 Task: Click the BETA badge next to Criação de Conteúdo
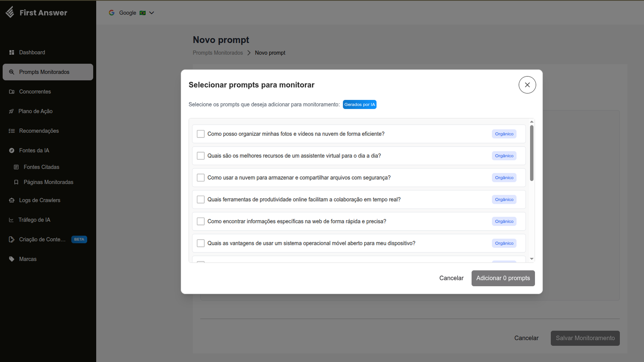pyautogui.click(x=79, y=239)
